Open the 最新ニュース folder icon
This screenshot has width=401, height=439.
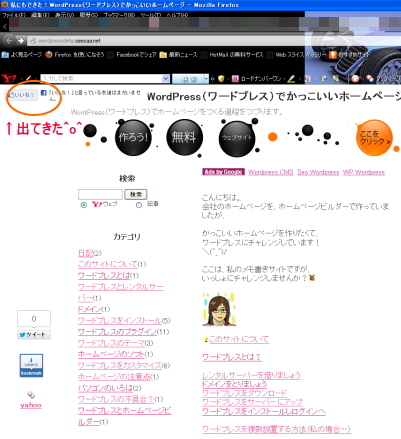(163, 55)
